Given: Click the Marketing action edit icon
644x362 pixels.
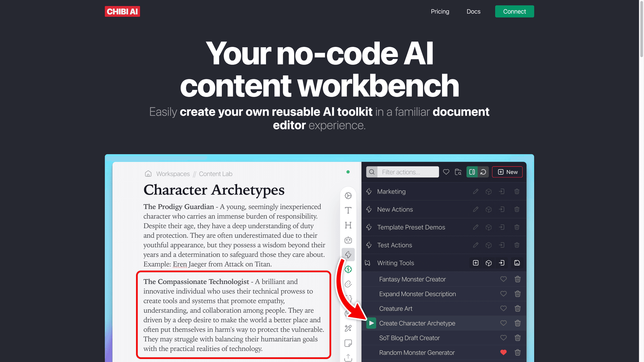Looking at the screenshot, I should 475,191.
